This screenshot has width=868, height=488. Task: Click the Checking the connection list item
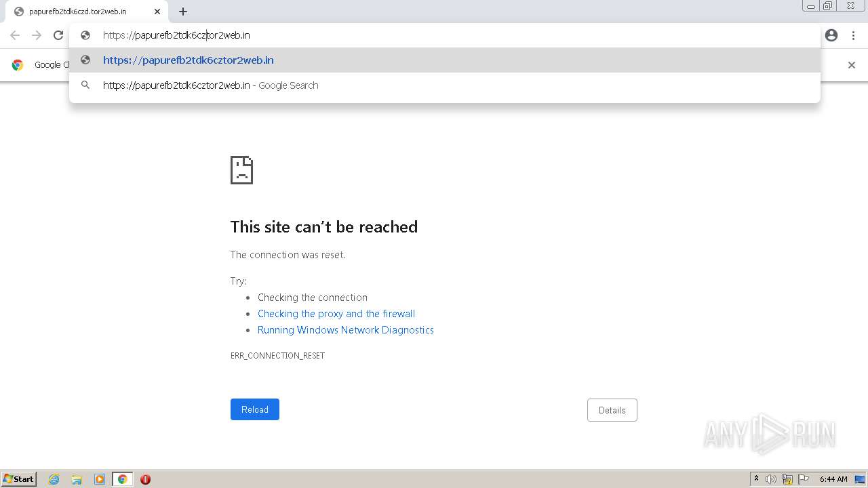coord(313,298)
